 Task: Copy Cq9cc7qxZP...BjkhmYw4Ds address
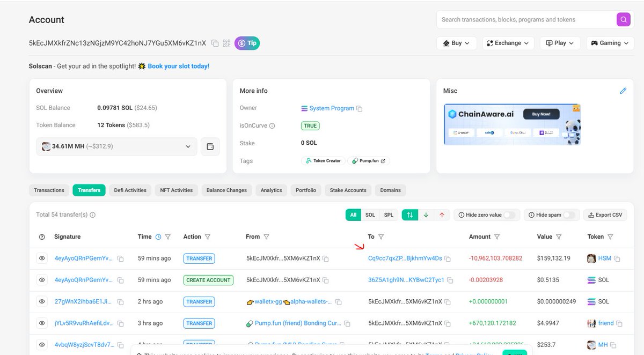click(x=448, y=259)
